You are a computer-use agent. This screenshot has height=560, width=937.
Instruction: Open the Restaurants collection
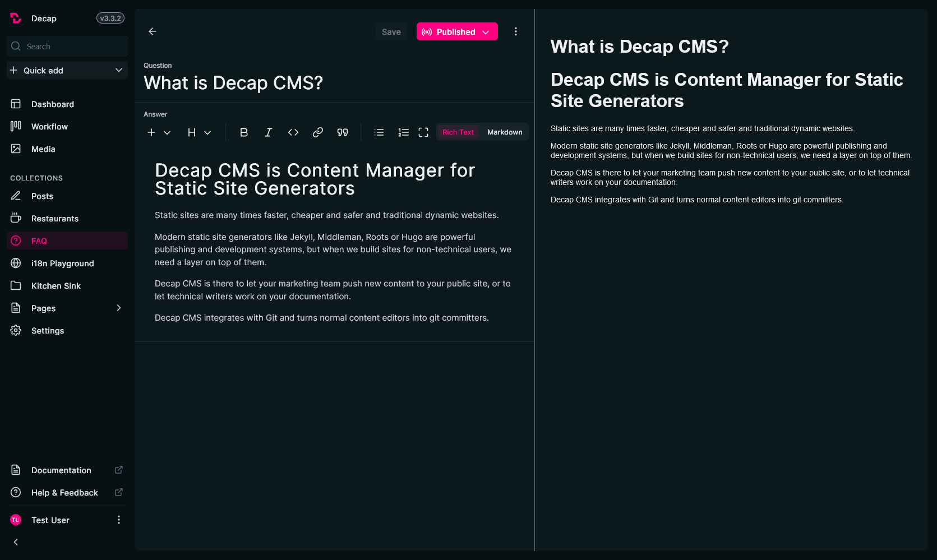point(55,219)
